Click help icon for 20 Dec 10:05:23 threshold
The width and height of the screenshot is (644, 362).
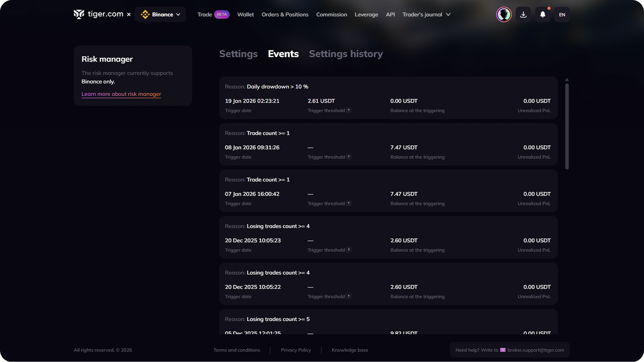click(x=349, y=250)
